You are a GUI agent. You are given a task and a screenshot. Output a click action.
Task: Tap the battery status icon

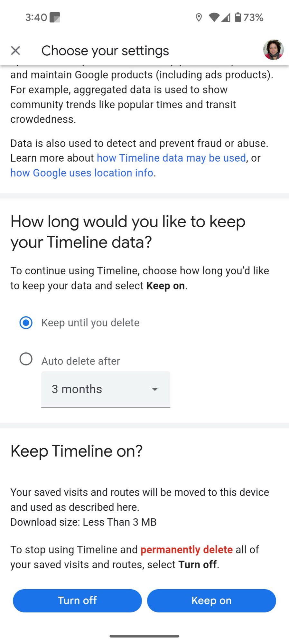[x=238, y=17]
